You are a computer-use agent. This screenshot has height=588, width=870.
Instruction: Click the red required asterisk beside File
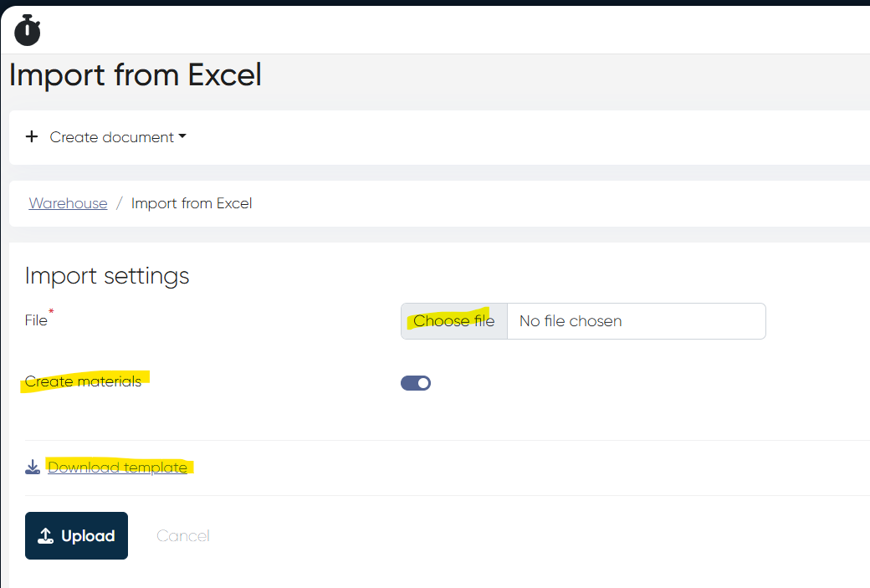(51, 313)
